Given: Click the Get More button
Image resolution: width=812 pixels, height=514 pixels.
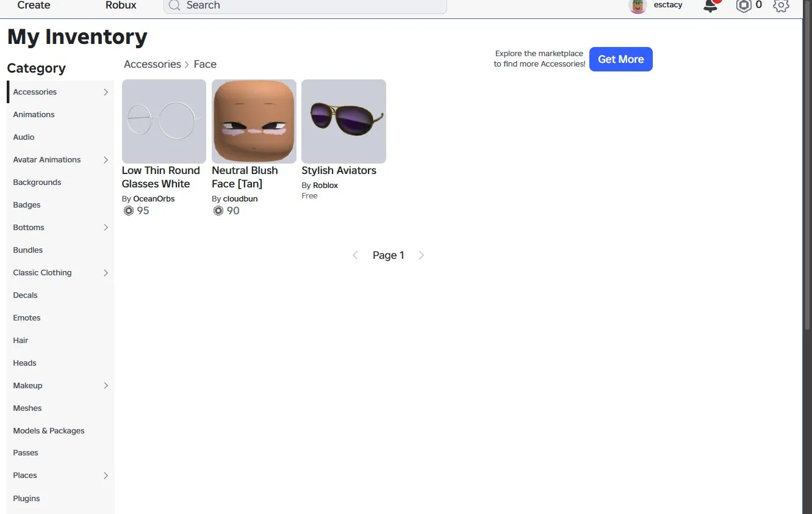Looking at the screenshot, I should tap(621, 59).
